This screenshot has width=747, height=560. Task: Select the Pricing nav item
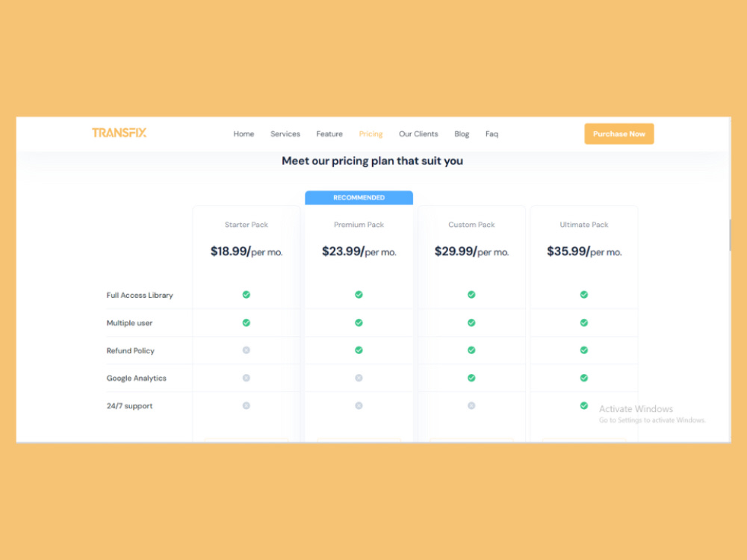371,134
